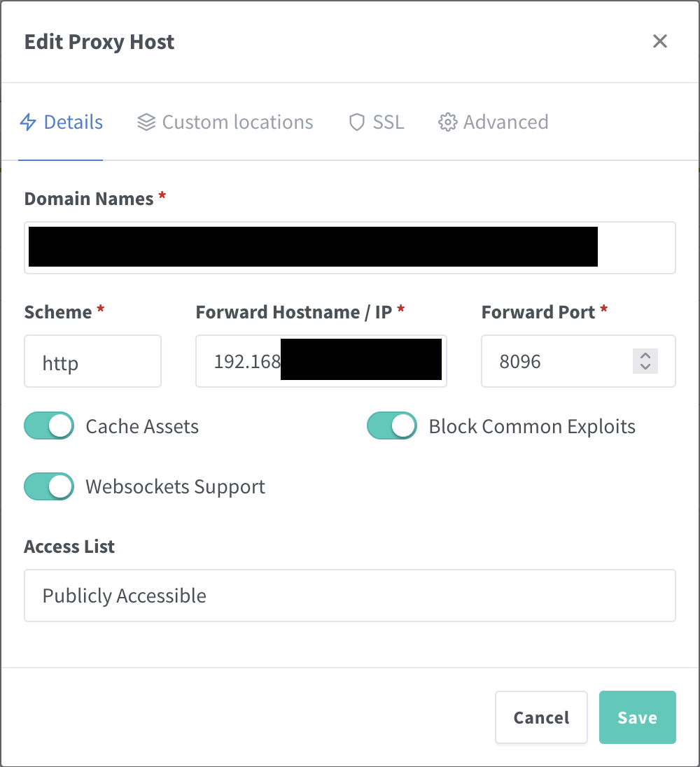Decrease Forward Port with down arrow
This screenshot has width=700, height=767.
[645, 367]
